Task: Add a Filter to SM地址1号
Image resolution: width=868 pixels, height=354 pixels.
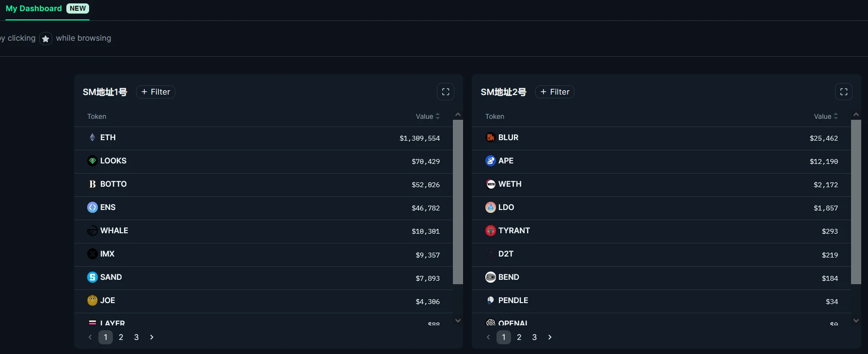Action: (x=155, y=92)
